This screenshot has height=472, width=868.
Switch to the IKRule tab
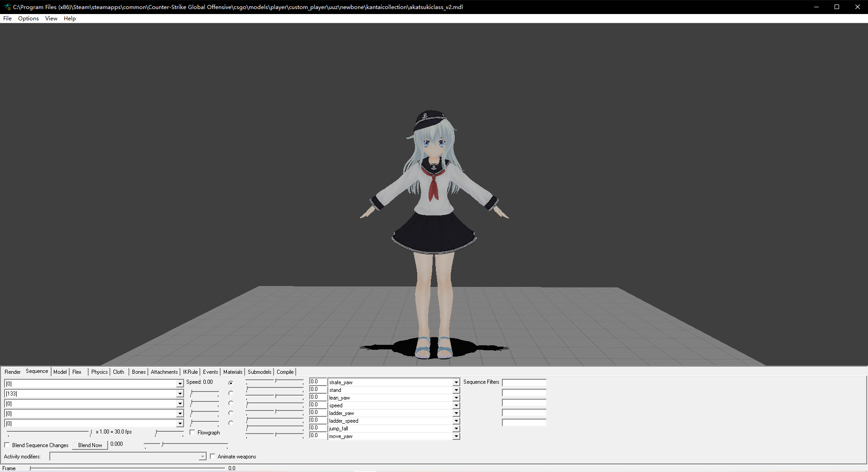tap(190, 372)
